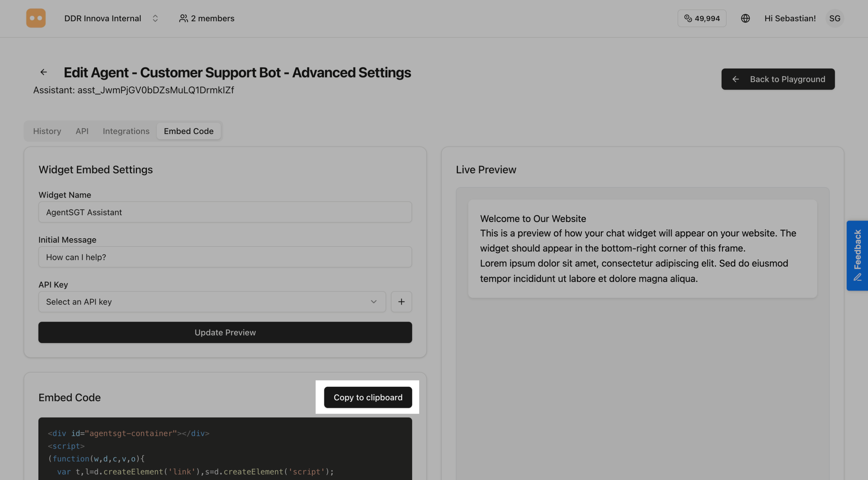The image size is (868, 480).
Task: Open the Integrations tab
Action: [x=126, y=131]
